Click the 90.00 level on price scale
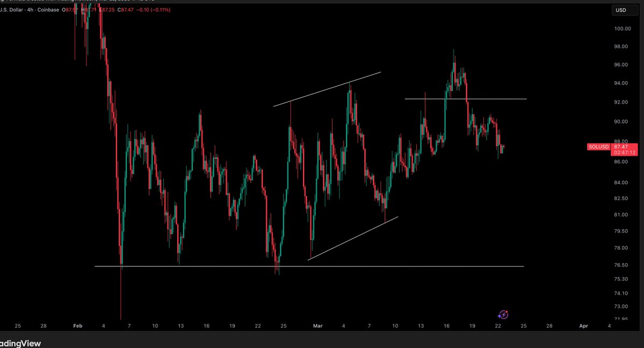The height and width of the screenshot is (348, 644). (x=621, y=121)
